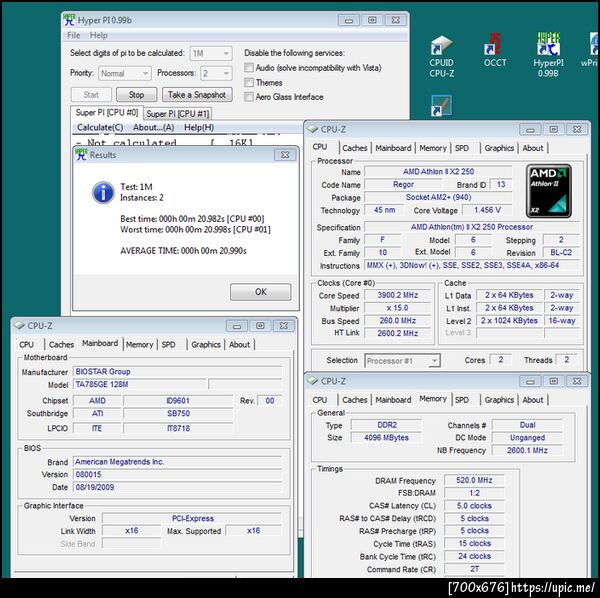Image resolution: width=600 pixels, height=598 pixels.
Task: Click the Stop button
Action: 136,95
